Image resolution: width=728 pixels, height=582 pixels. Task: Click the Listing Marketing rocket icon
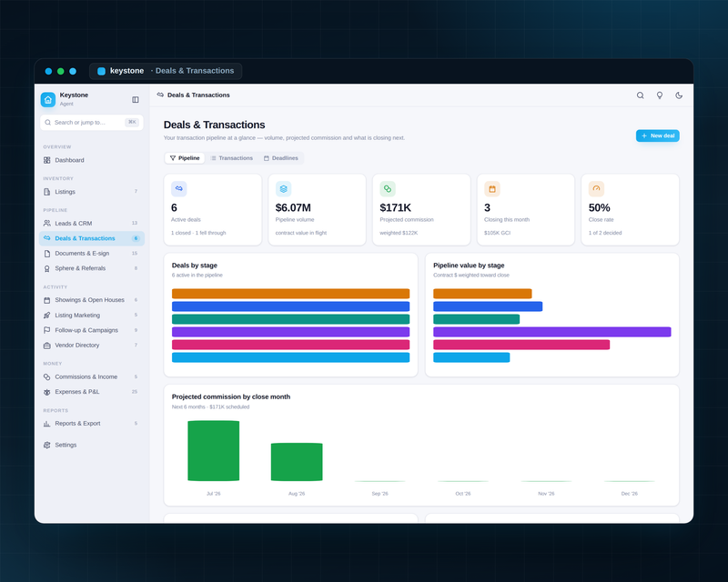click(47, 316)
